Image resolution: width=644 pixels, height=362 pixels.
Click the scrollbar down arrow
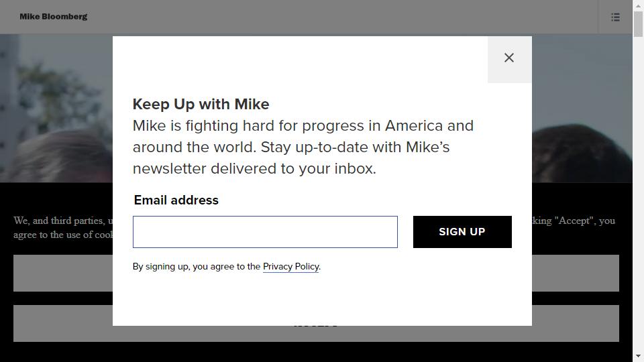click(x=638, y=356)
